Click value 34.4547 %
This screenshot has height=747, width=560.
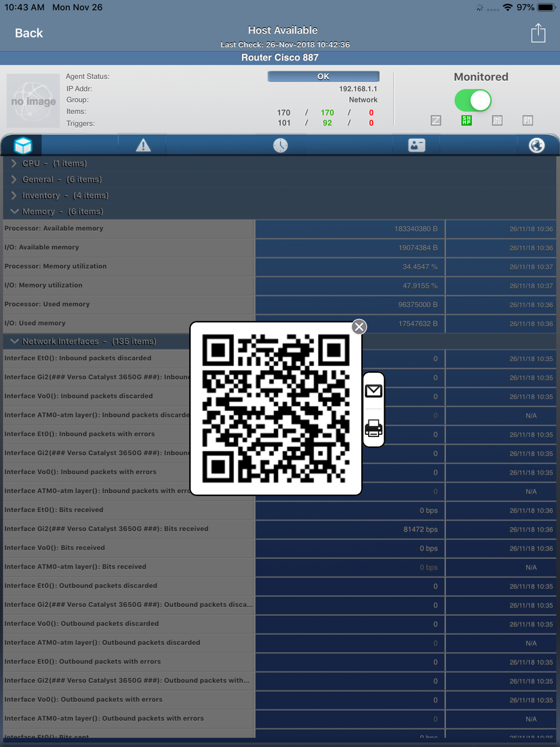(420, 267)
